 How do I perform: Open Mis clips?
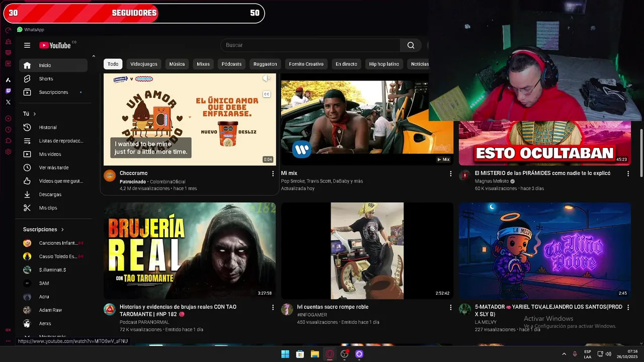(x=53, y=208)
